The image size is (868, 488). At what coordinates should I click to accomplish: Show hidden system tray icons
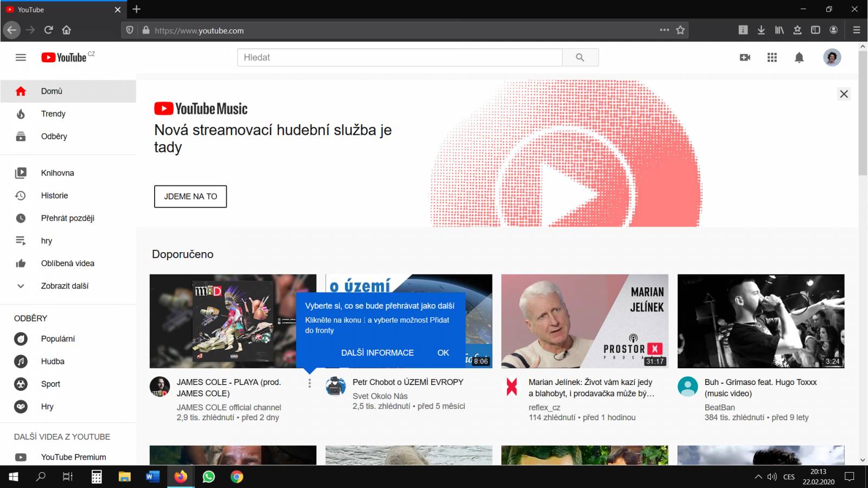click(758, 477)
